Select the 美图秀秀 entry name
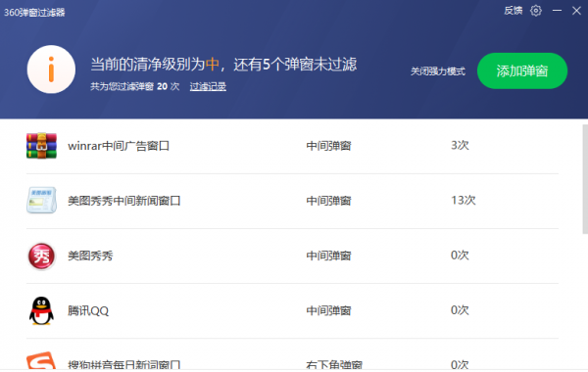Screen dimensions: 588x372 click(90, 256)
